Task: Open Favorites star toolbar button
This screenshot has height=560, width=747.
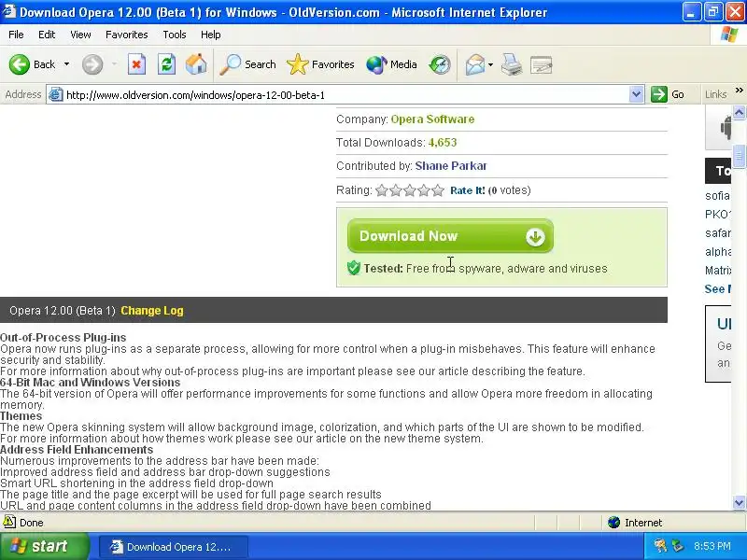Action: 320,64
